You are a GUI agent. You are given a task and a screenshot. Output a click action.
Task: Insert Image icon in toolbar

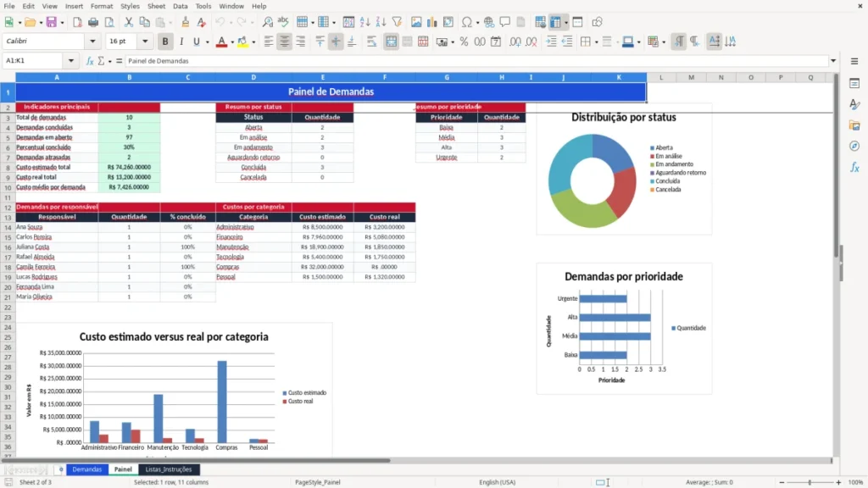tap(416, 22)
